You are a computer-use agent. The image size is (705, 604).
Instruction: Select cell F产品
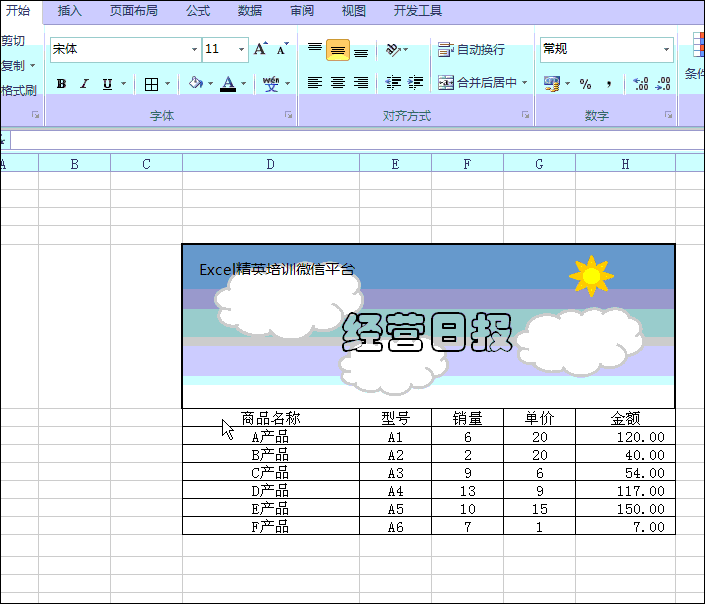coord(271,526)
